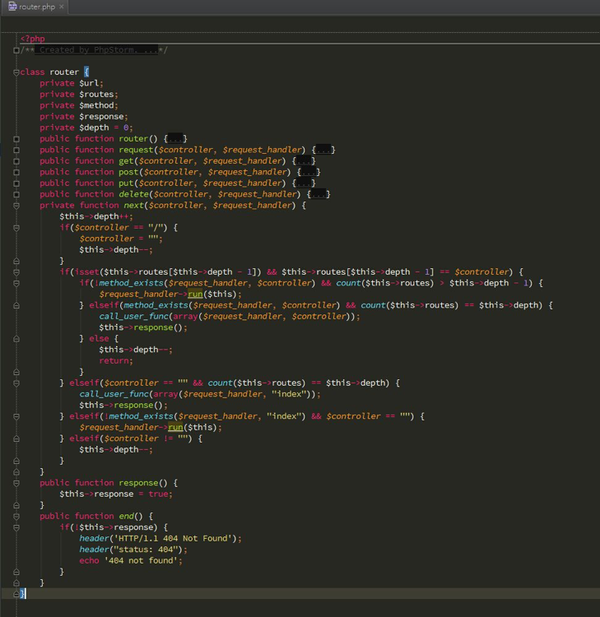Expand the folded router() function in gutter
600x617 pixels.
click(18, 139)
